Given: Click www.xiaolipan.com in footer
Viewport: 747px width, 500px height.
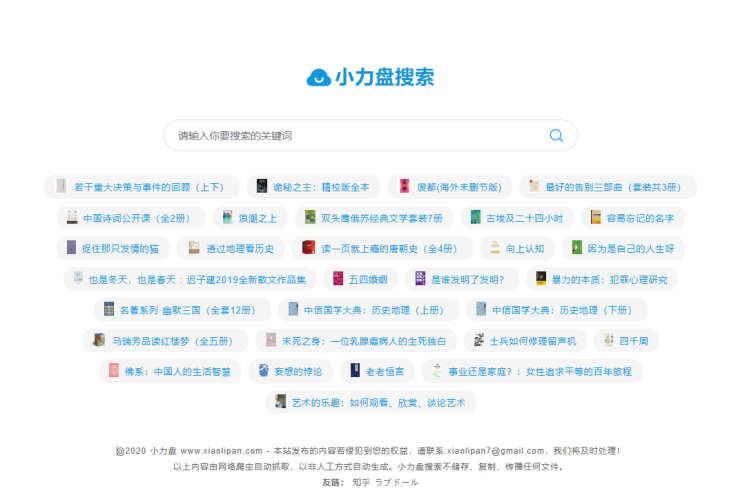Looking at the screenshot, I should point(222,450).
